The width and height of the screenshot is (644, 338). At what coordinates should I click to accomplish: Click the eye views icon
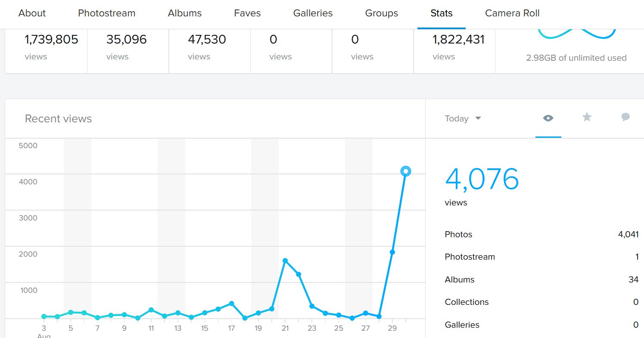coord(548,118)
